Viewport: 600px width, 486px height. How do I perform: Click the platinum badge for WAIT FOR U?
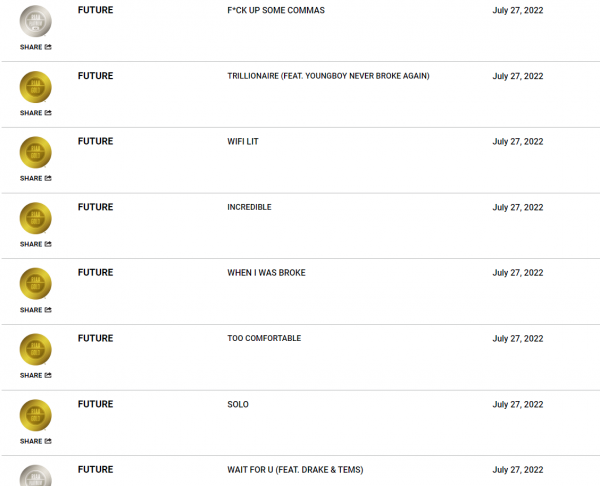[x=36, y=475]
